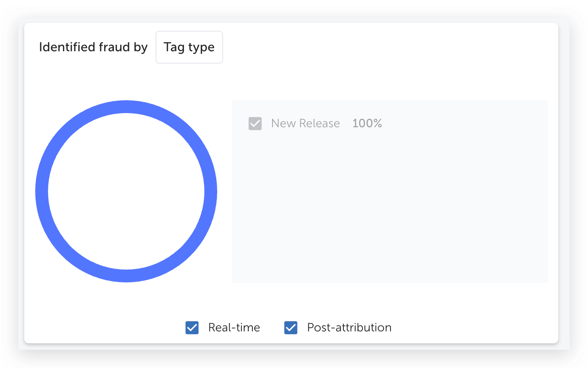588x368 pixels.
Task: Uncheck the greyed New Release checkbox
Action: 255,124
